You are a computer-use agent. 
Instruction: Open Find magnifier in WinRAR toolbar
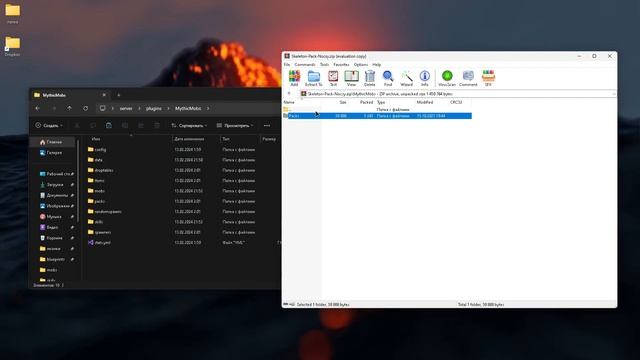388,78
